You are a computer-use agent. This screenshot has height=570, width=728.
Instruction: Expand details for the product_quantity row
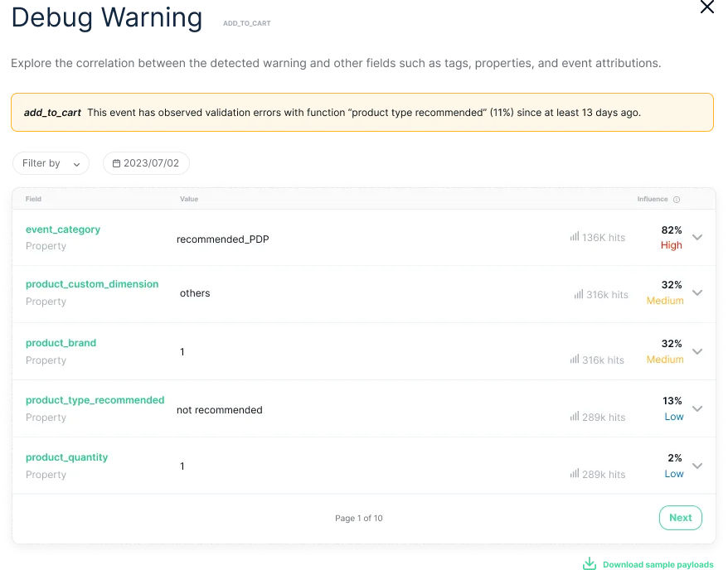click(x=697, y=466)
